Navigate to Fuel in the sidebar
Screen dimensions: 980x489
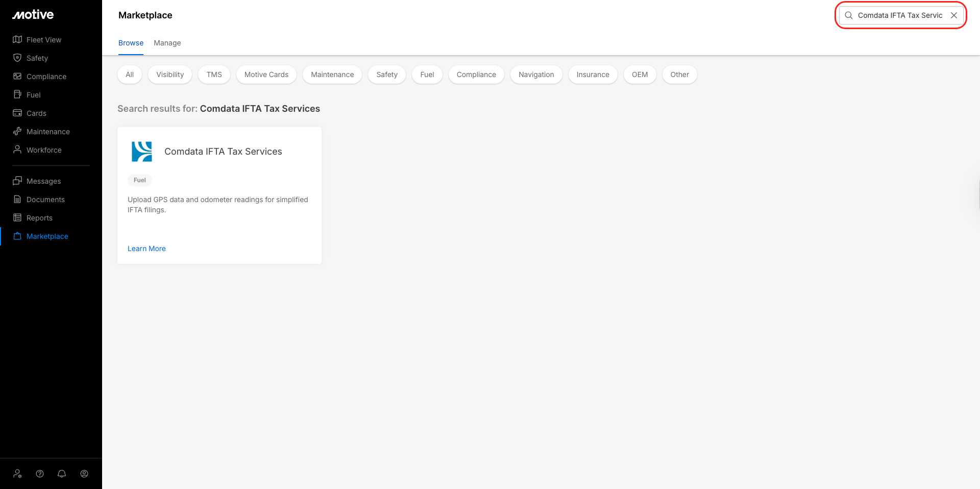pyautogui.click(x=34, y=95)
